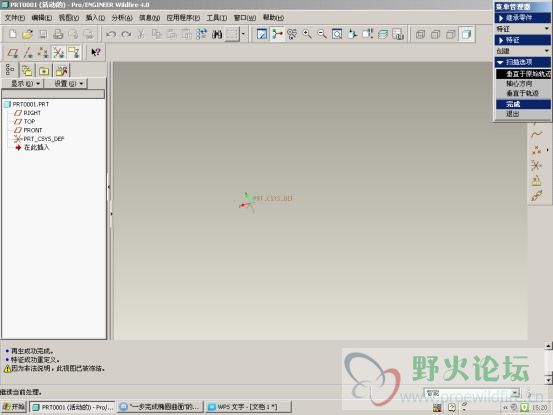Open the 显示 dropdown in model tree
This screenshot has height=415, width=553.
click(25, 84)
